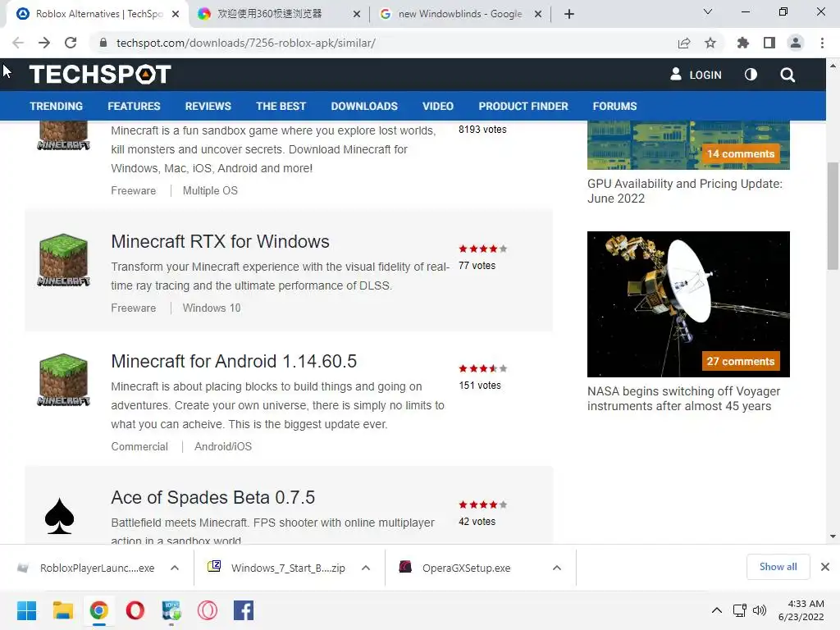Close the downloads bar
The height and width of the screenshot is (630, 840).
825,567
